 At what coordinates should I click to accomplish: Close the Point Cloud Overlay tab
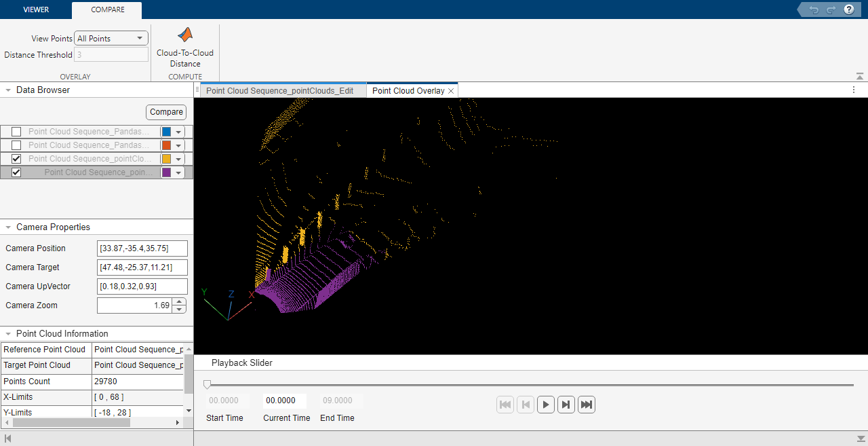(x=451, y=90)
